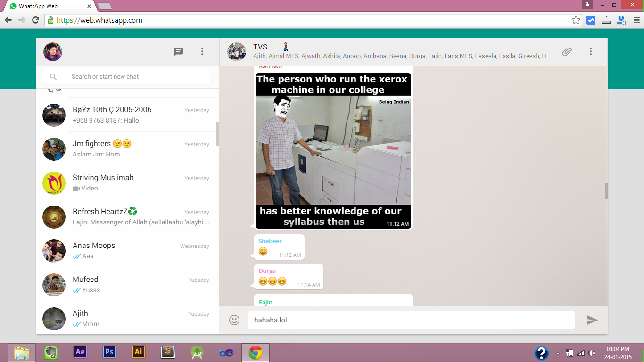Click the speaker icon in the system tray

click(592, 353)
